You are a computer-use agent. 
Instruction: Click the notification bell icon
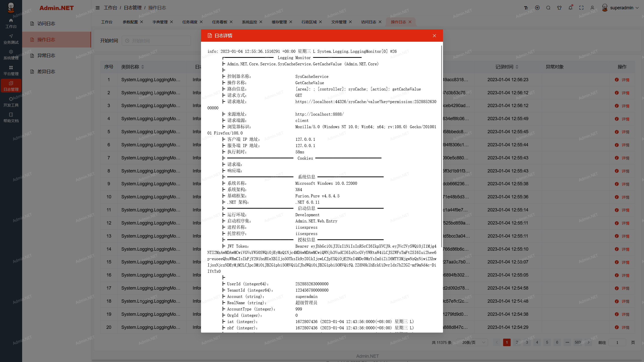(x=570, y=8)
